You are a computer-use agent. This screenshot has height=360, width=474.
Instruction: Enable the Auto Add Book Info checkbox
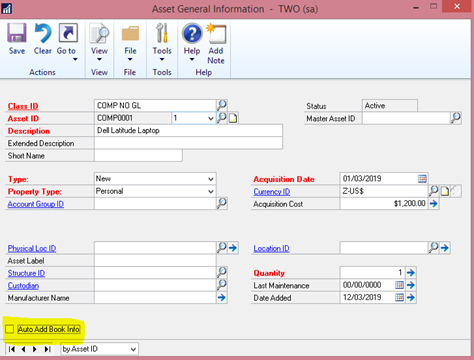pyautogui.click(x=9, y=329)
